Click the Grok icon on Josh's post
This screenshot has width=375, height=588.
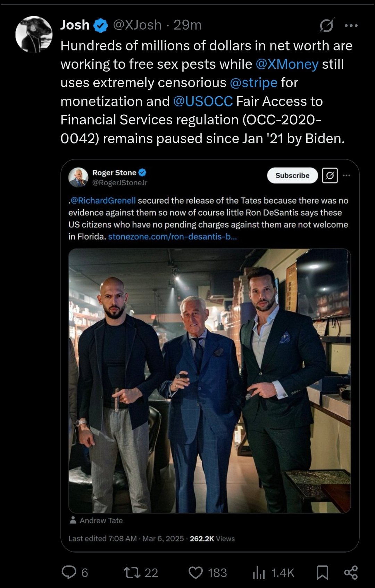pos(326,25)
